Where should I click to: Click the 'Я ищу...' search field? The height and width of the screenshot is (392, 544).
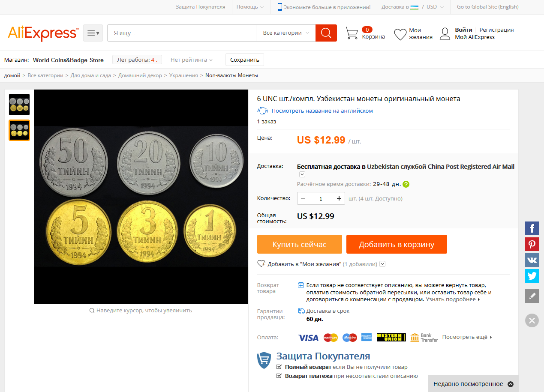coord(182,33)
